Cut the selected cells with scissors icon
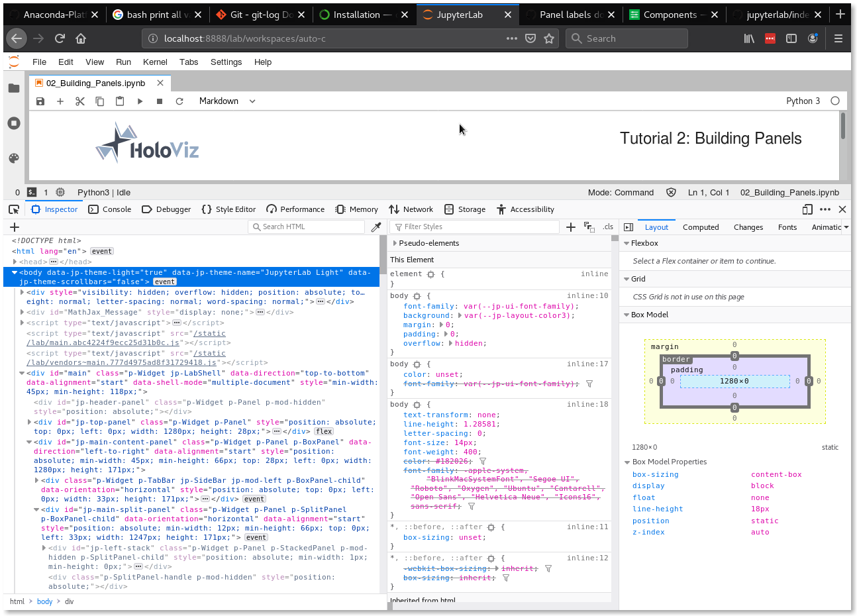Screen dimensions: 857x616 click(79, 101)
